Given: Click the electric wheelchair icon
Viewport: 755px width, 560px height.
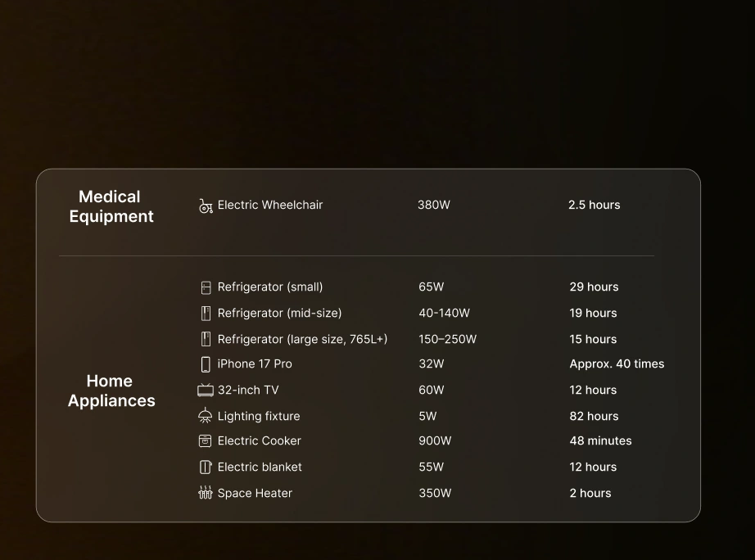Looking at the screenshot, I should [x=206, y=205].
